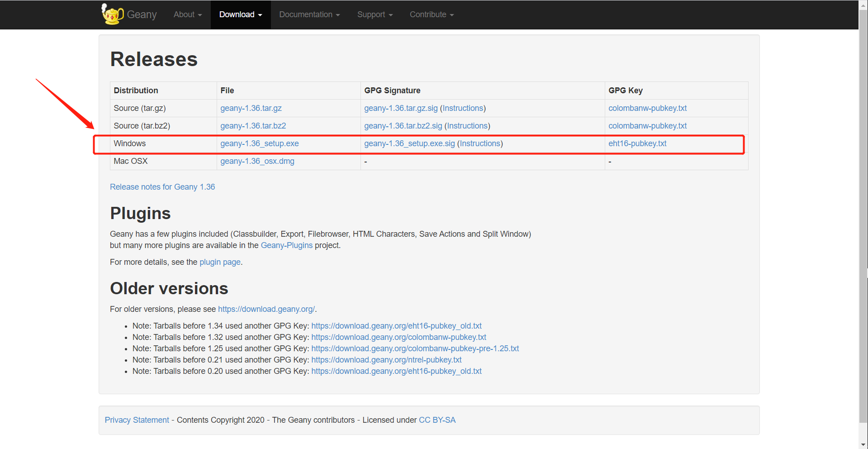This screenshot has width=868, height=449.
Task: Click the Geany brand name text
Action: pos(142,14)
